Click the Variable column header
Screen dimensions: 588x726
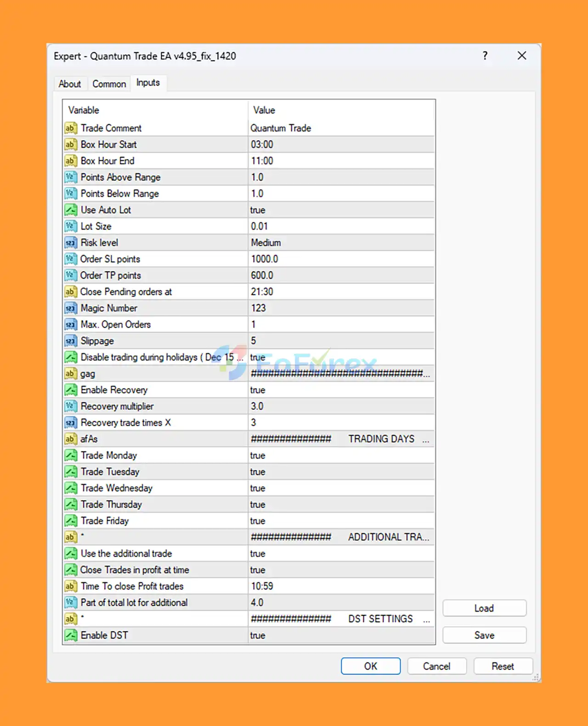click(x=156, y=110)
